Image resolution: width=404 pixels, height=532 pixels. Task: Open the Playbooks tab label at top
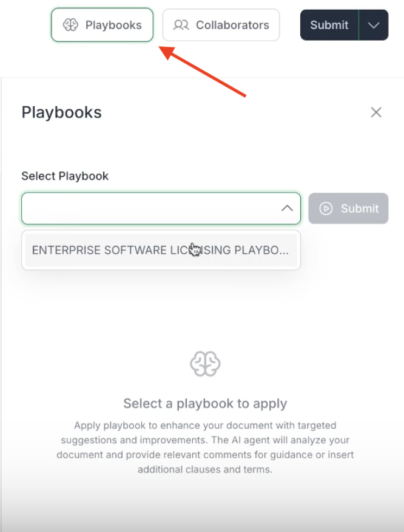113,25
